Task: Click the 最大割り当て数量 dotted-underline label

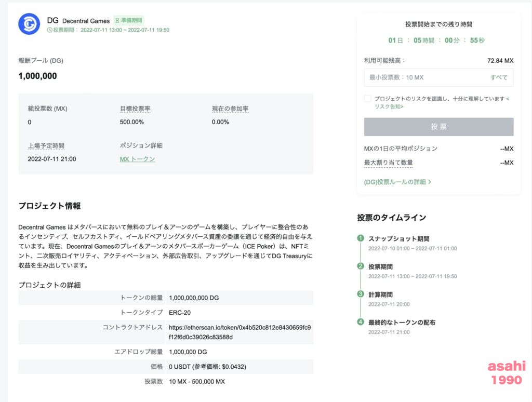Action: click(x=389, y=163)
